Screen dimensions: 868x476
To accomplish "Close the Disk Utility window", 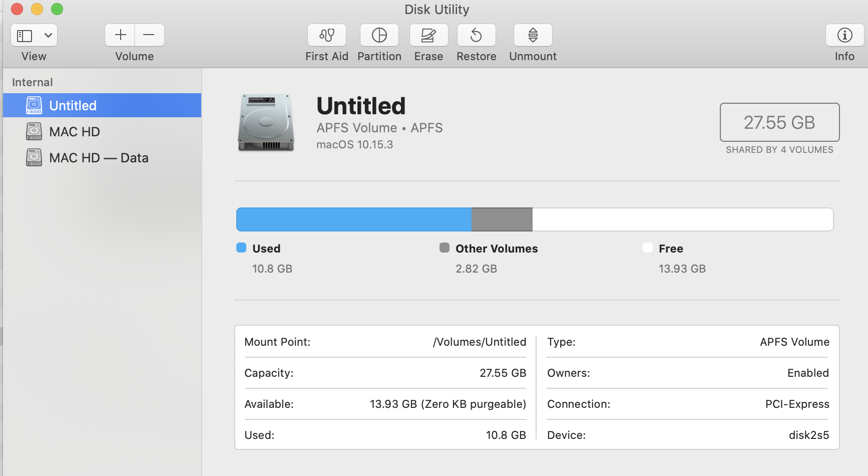I will pyautogui.click(x=17, y=9).
